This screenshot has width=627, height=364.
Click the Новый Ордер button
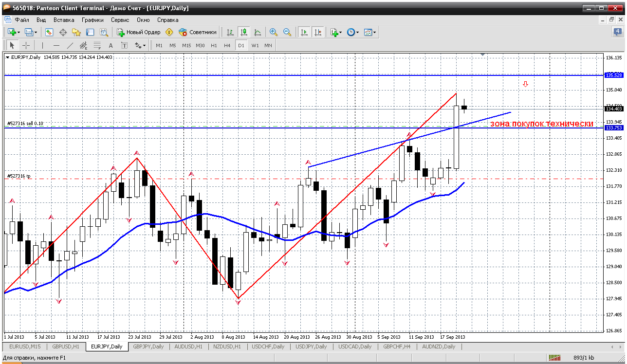[x=139, y=32]
